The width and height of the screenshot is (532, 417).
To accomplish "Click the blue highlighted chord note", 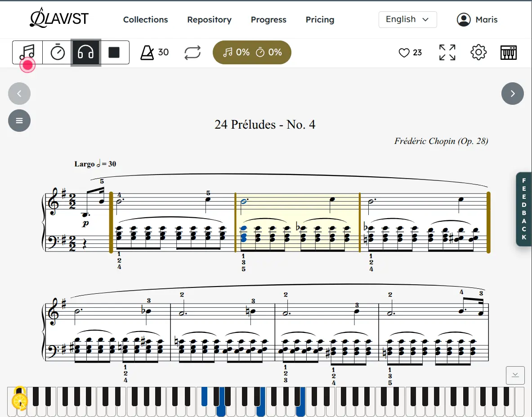I will [243, 234].
